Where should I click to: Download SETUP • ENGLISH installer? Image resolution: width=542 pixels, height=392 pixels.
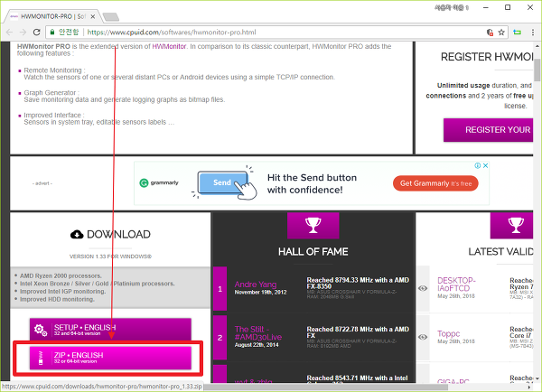click(110, 330)
